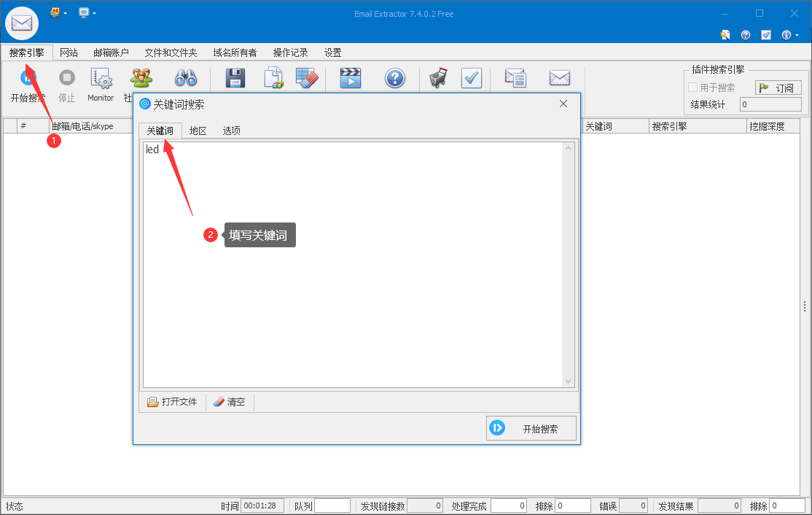This screenshot has height=515, width=812.
Task: Click the 订阅 subscribe button
Action: tap(778, 88)
